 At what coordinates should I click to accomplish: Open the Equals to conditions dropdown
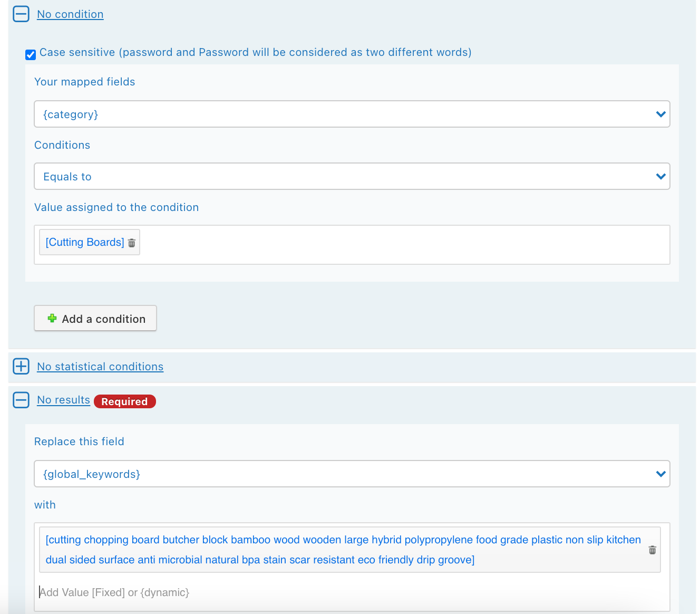point(352,176)
